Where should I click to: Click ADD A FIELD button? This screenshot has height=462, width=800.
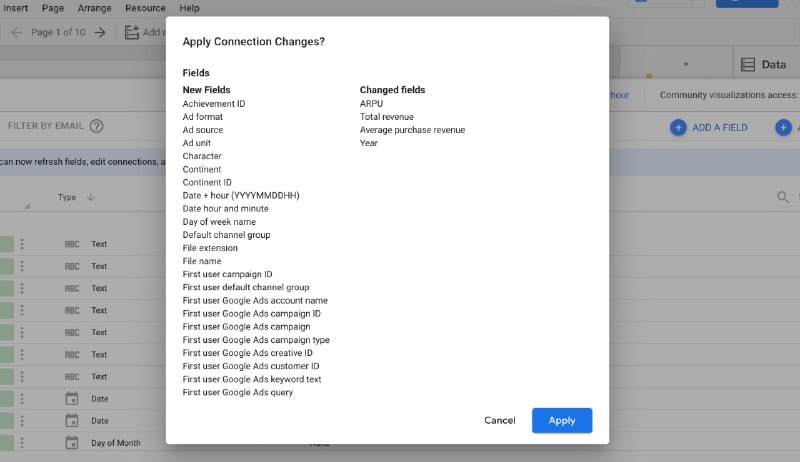pyautogui.click(x=709, y=127)
